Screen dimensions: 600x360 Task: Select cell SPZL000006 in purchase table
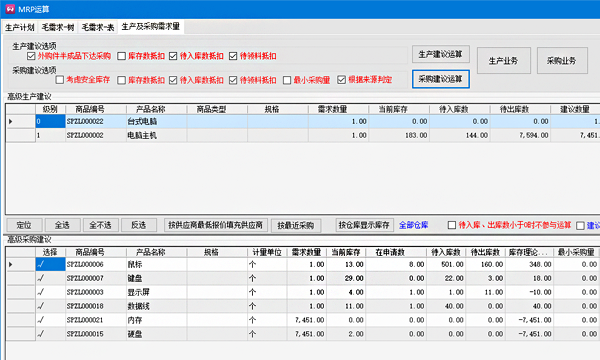pyautogui.click(x=96, y=264)
